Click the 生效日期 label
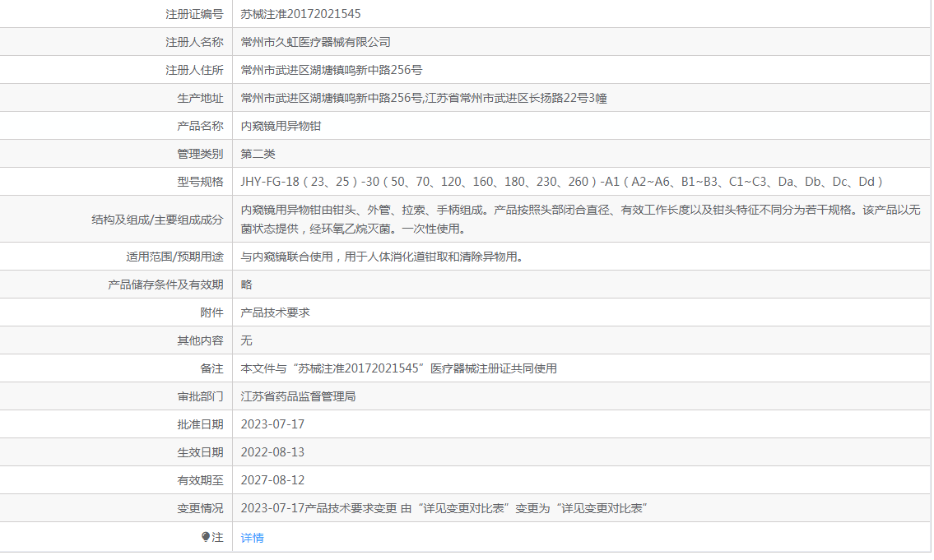 click(x=200, y=452)
